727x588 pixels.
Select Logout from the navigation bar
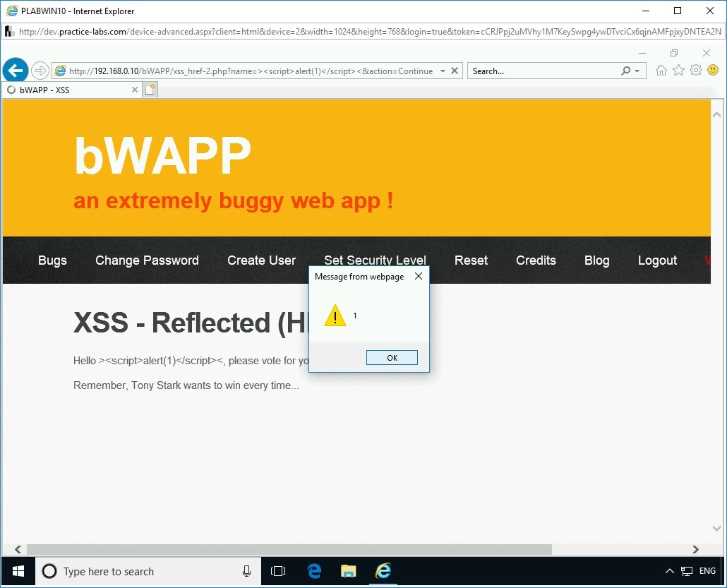coord(657,260)
